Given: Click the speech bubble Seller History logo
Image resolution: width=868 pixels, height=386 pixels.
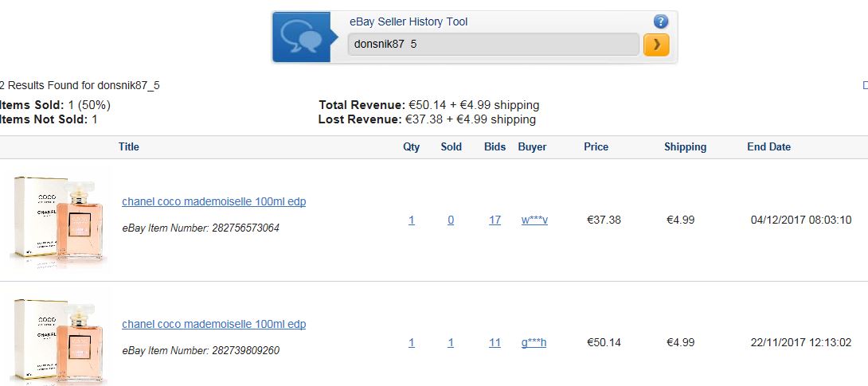Looking at the screenshot, I should pos(301,37).
